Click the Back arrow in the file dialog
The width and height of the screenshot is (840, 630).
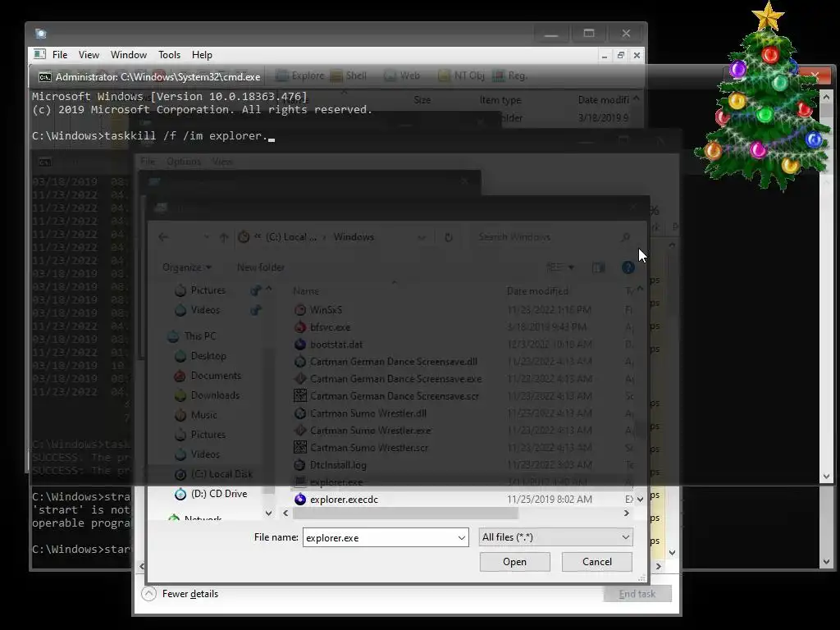(x=163, y=237)
